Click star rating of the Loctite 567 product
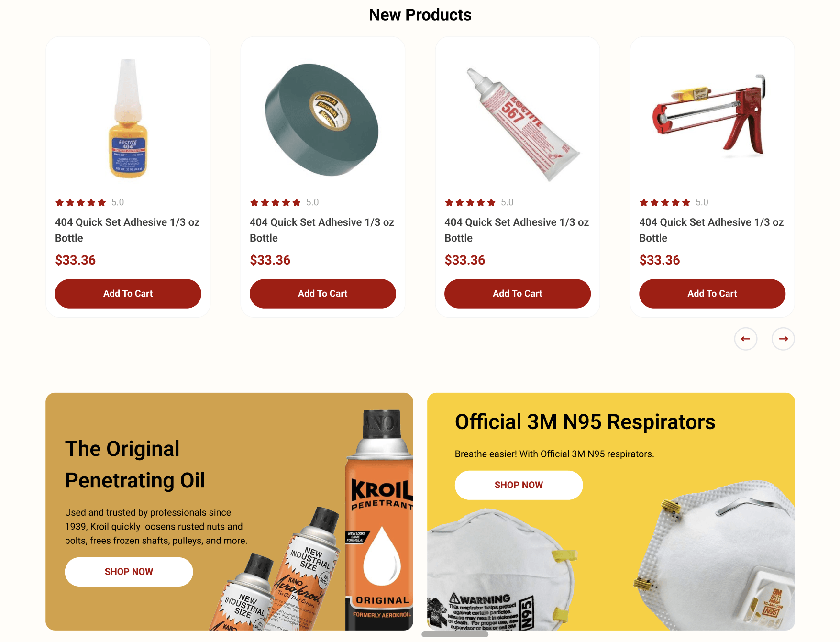Image resolution: width=840 pixels, height=642 pixels. [470, 202]
